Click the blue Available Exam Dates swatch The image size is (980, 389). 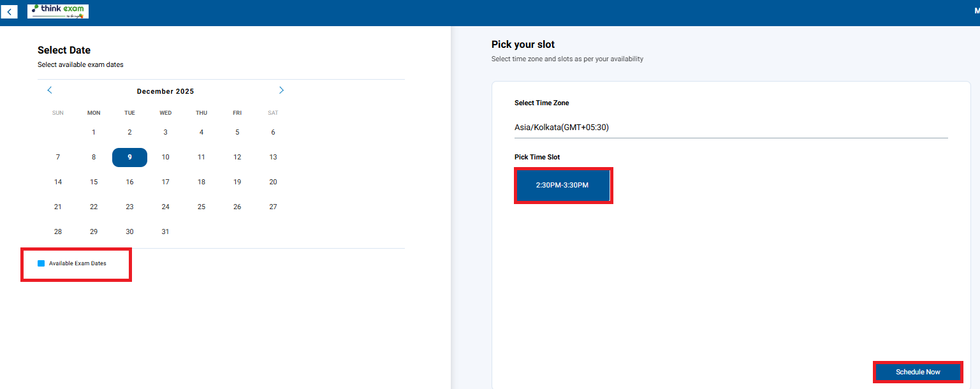click(41, 263)
